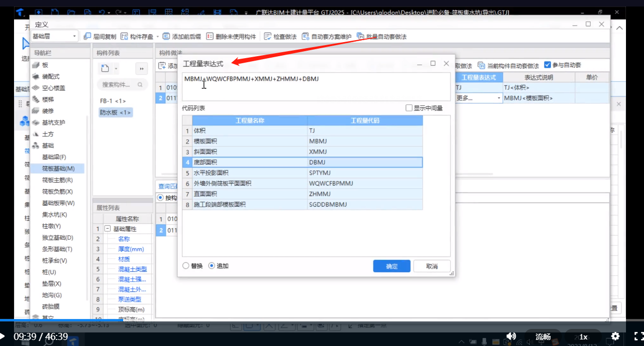Untick the 参与自动套 checkbox
Screen dimensions: 644x346
pos(547,65)
